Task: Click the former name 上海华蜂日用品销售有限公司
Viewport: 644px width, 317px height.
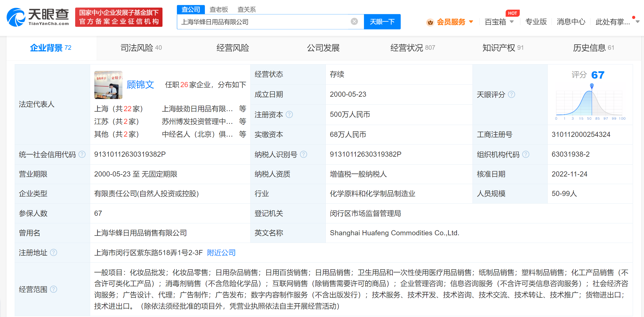Action: click(x=140, y=233)
